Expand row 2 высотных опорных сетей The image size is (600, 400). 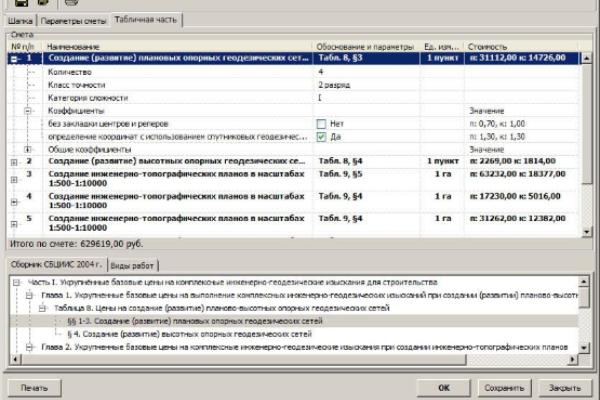(x=14, y=162)
